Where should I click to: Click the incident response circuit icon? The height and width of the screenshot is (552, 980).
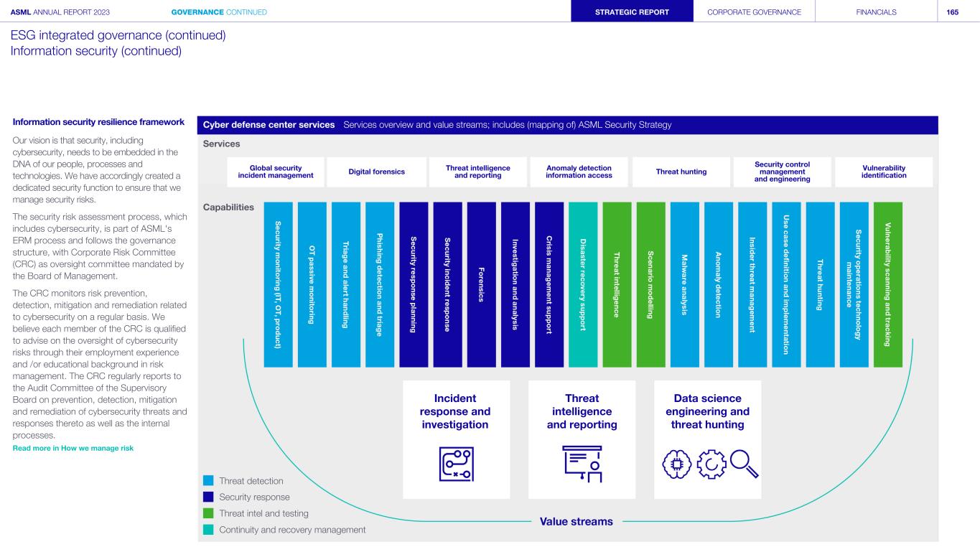point(456,464)
